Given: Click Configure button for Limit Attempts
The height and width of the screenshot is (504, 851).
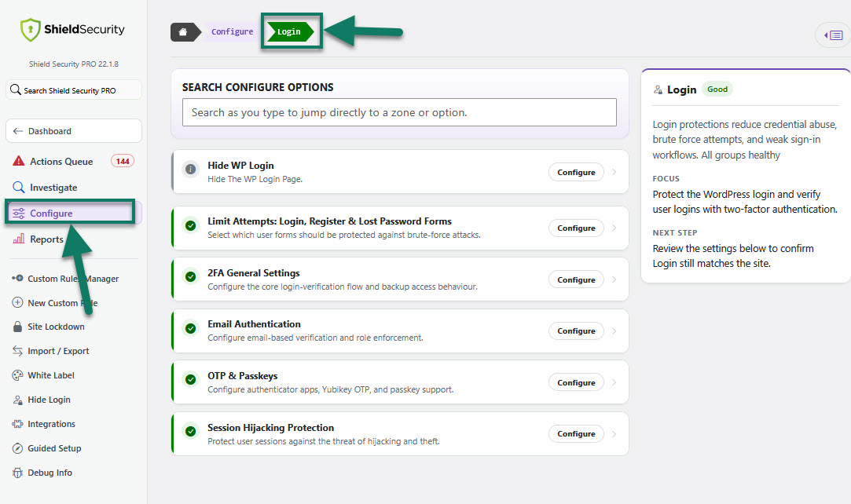Looking at the screenshot, I should pyautogui.click(x=577, y=228).
